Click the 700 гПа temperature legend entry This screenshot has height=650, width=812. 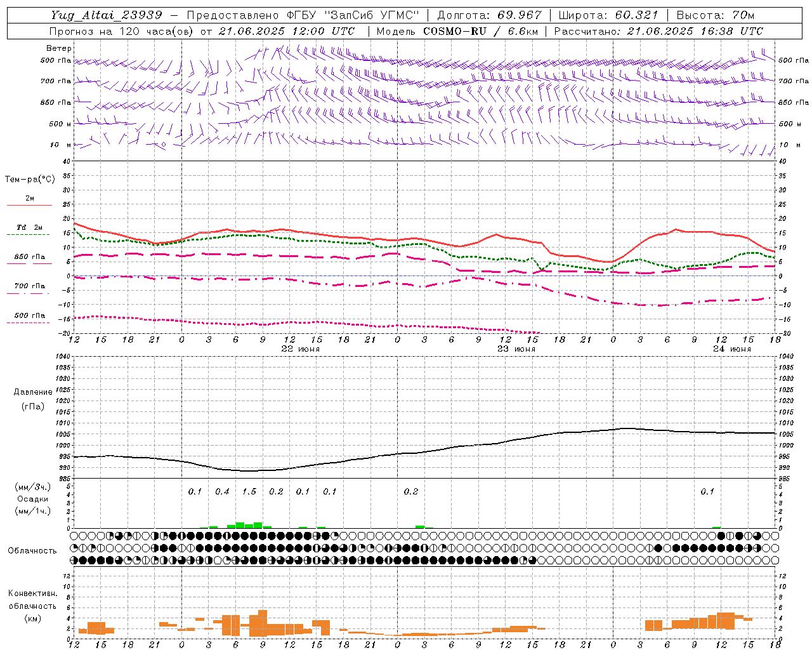30,286
